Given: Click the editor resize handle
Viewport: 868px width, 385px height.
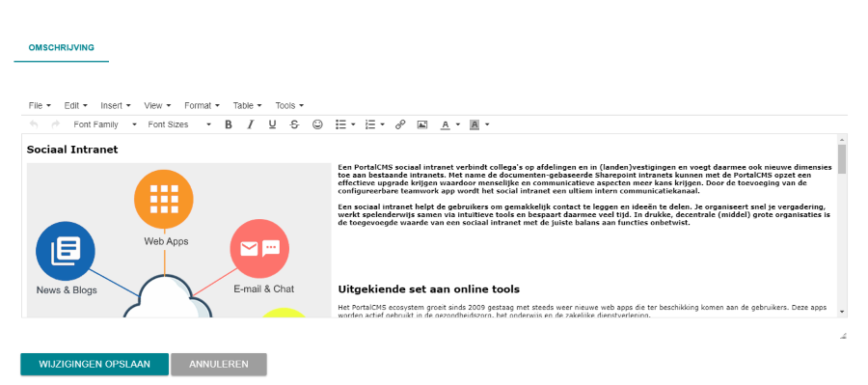Looking at the screenshot, I should click(x=843, y=335).
